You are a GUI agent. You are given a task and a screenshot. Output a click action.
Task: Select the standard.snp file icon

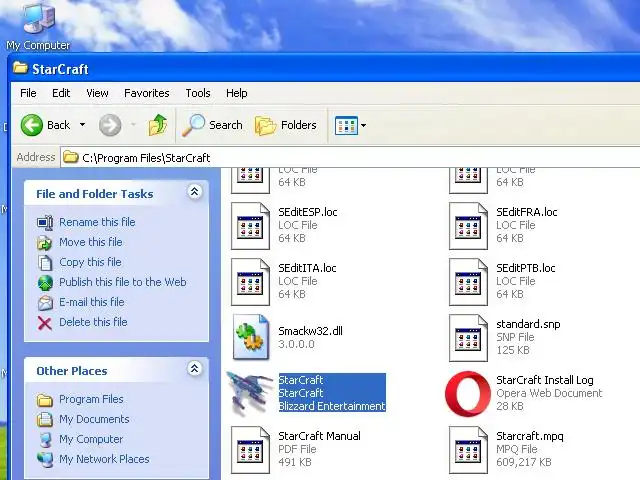tap(468, 338)
